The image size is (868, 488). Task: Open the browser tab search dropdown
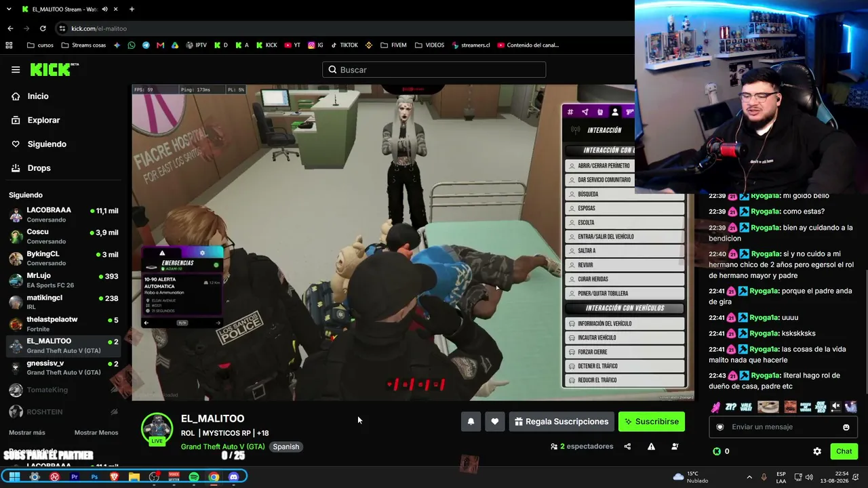(10, 9)
